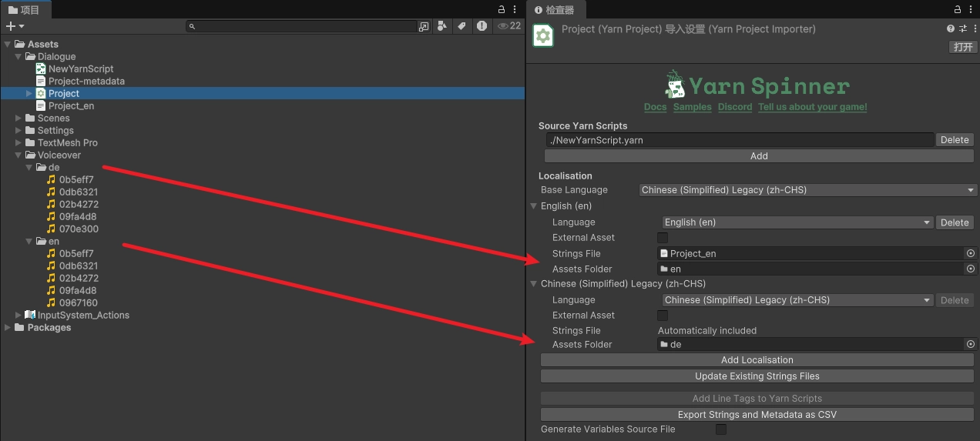Click the 打开 button
980x441 pixels.
pos(963,47)
